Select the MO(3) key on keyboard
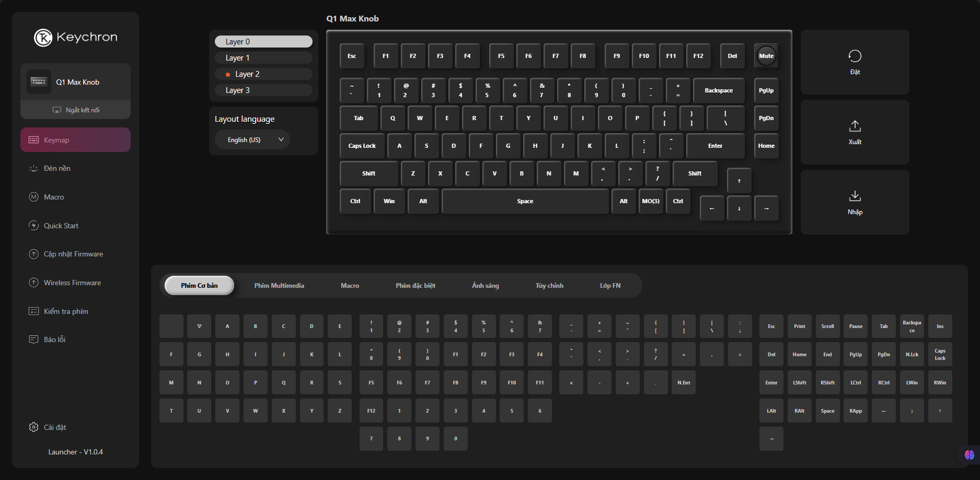This screenshot has height=480, width=980. tap(651, 201)
